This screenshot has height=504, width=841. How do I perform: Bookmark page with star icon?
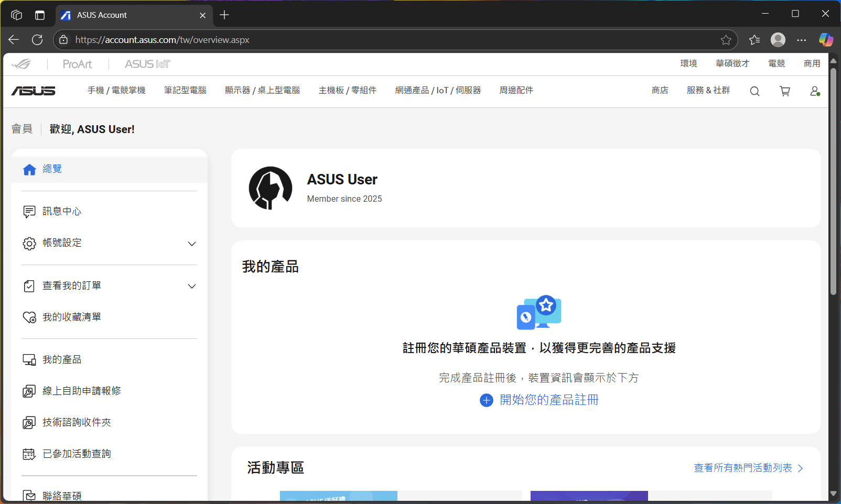[x=726, y=40]
